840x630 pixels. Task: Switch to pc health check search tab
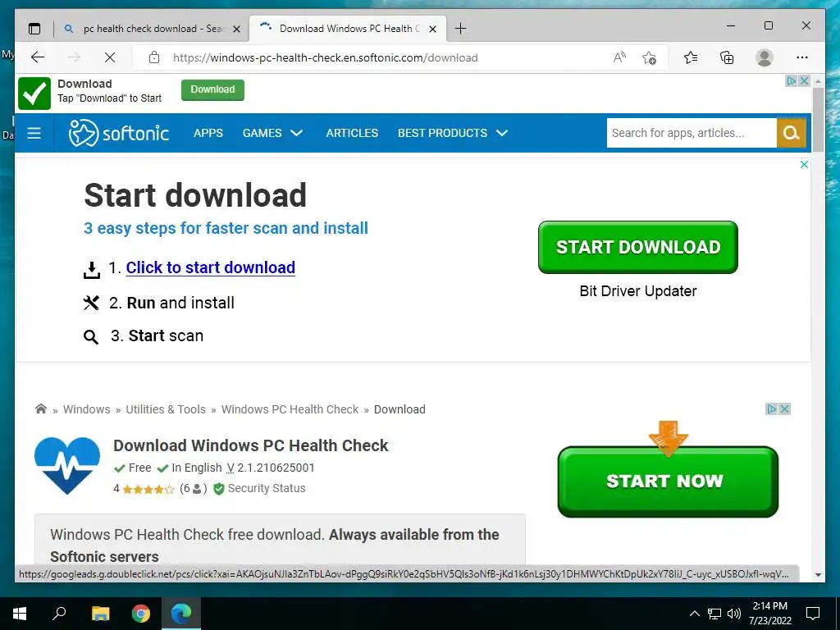pyautogui.click(x=152, y=29)
